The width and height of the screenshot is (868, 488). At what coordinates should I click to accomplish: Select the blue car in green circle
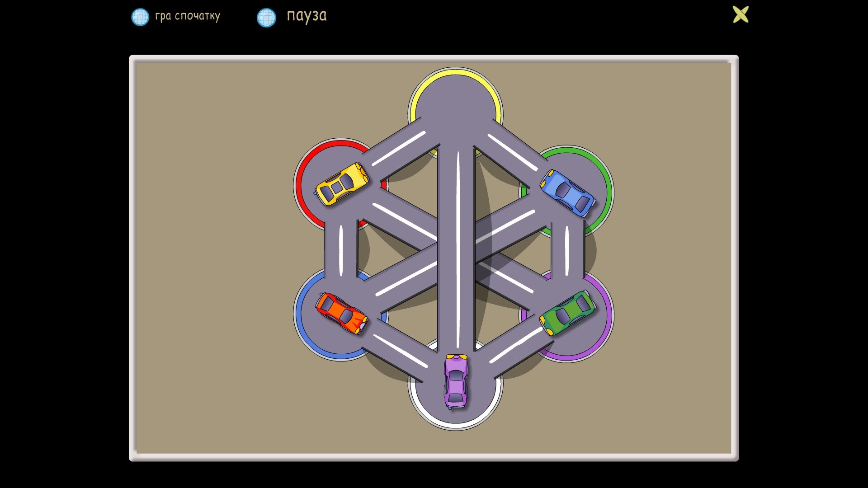click(x=568, y=193)
